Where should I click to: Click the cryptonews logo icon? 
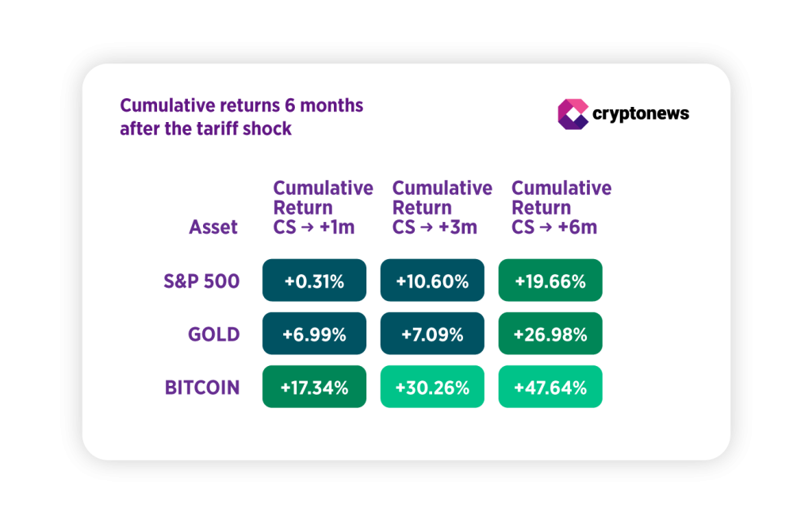pos(573,114)
